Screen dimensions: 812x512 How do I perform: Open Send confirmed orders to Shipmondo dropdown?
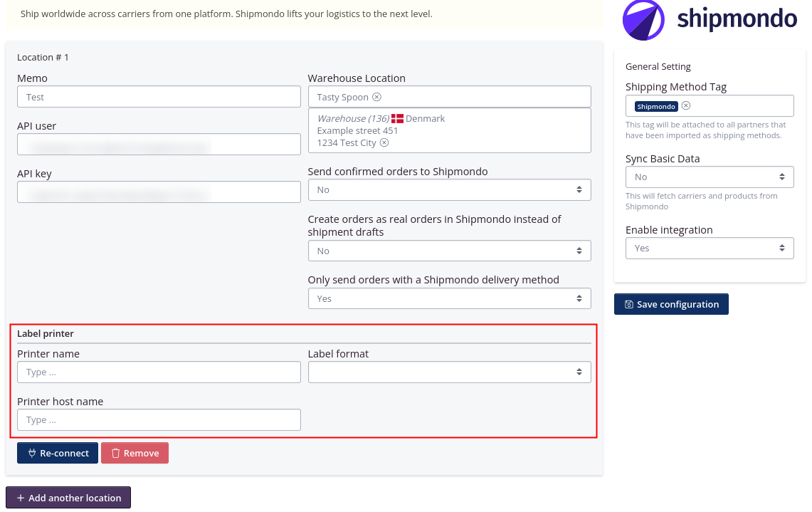(x=449, y=190)
